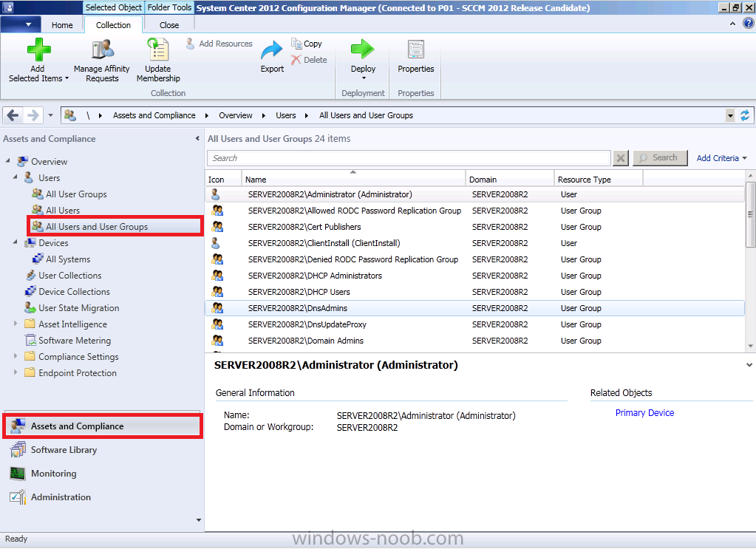
Task: Click in the Search input field
Action: point(409,158)
